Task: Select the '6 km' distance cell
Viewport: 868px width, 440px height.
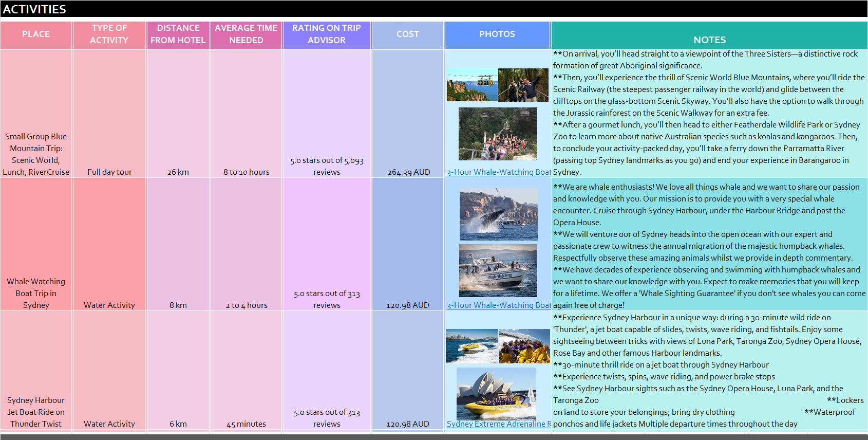Action: [x=178, y=371]
